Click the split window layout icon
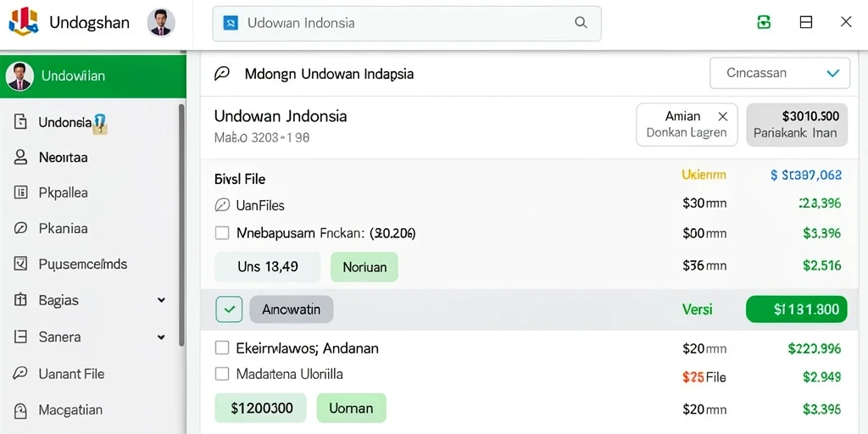Screen dimensions: 868x434 click(806, 22)
